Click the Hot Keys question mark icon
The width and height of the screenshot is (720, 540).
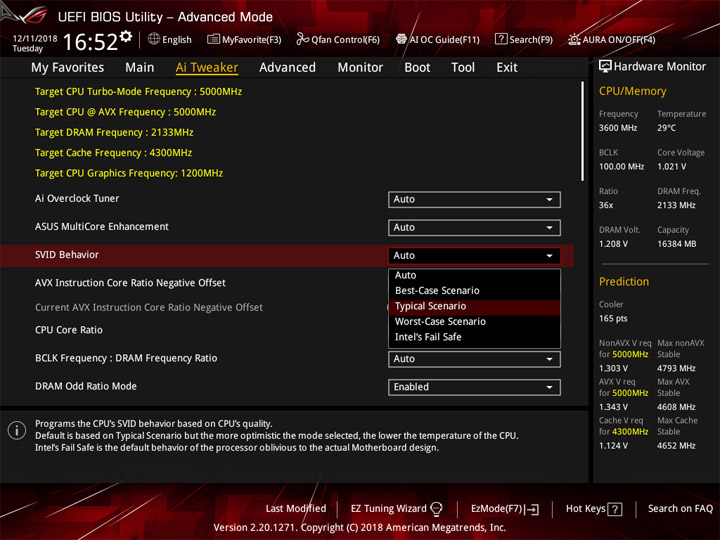[614, 509]
